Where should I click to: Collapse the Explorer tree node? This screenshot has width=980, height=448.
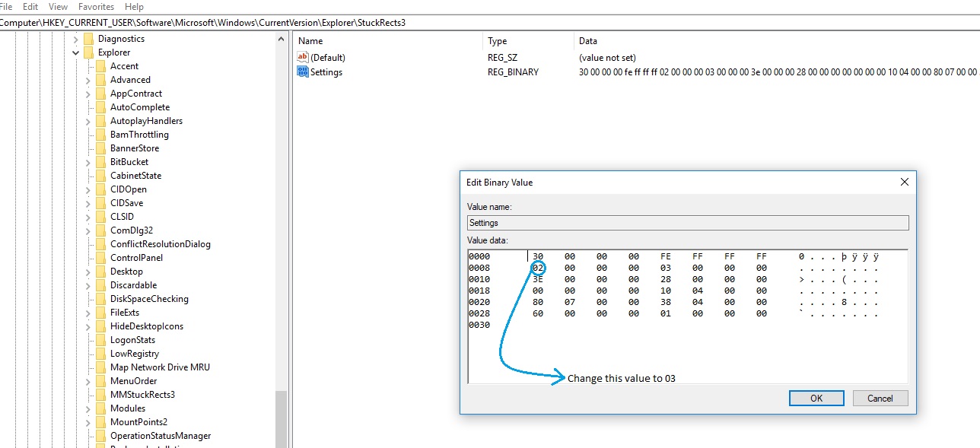tap(76, 53)
